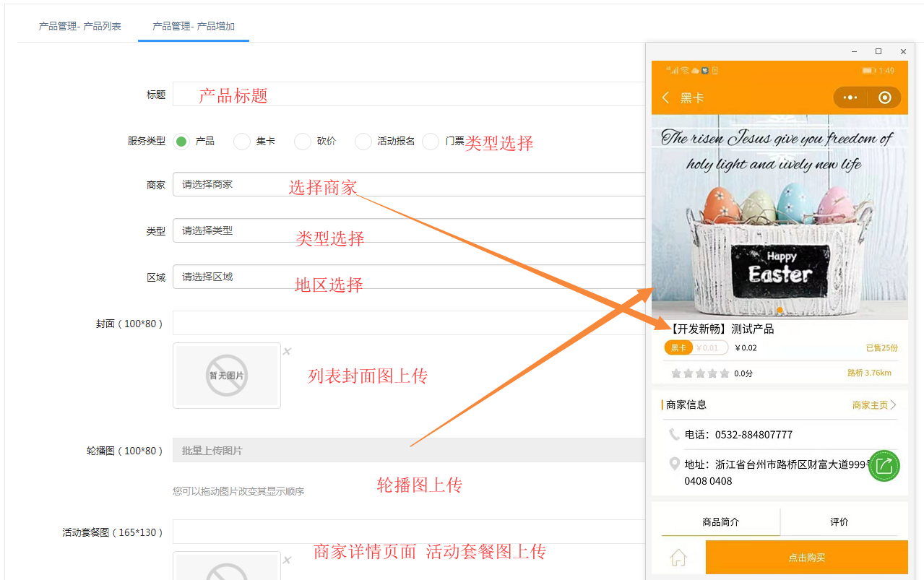The height and width of the screenshot is (580, 924).
Task: Select 活动报名 service type radio
Action: (363, 142)
